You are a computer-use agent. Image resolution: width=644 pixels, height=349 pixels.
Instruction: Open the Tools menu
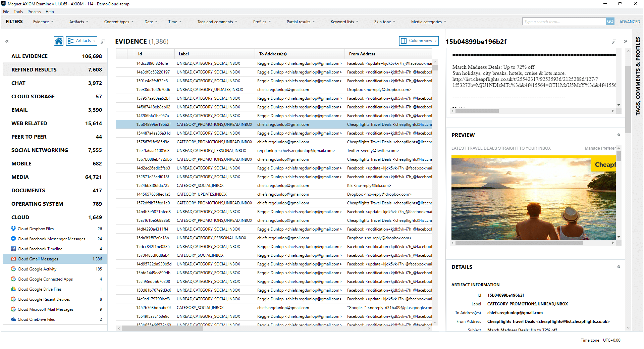pos(18,11)
